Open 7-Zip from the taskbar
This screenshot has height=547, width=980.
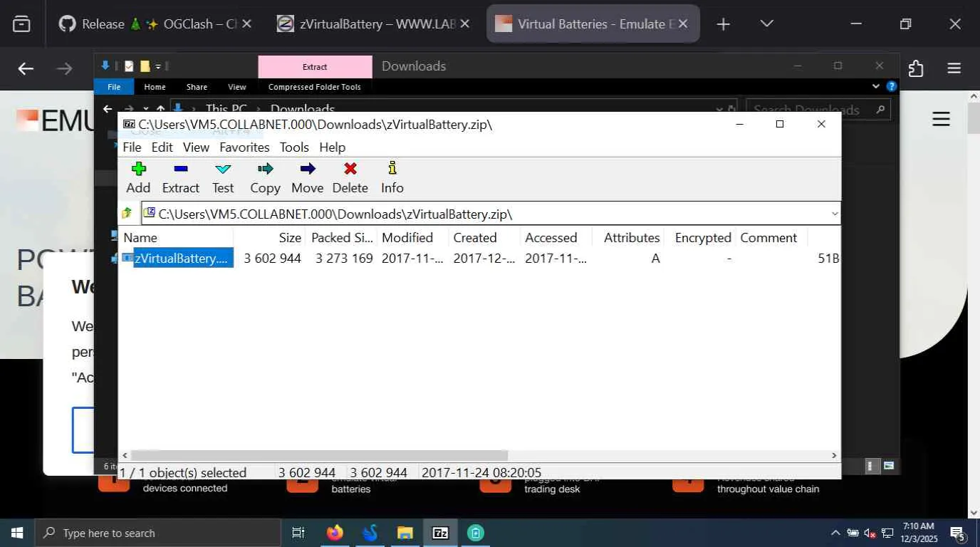441,533
